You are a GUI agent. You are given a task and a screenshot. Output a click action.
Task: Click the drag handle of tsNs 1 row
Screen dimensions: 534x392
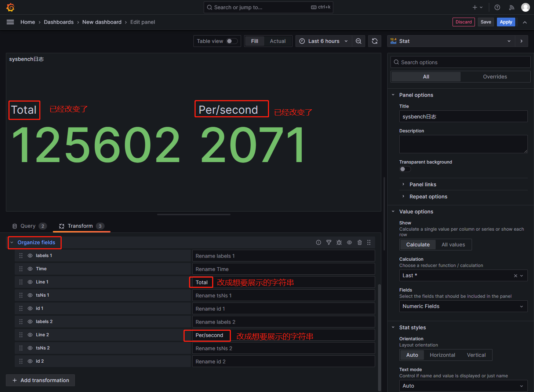[21, 295]
